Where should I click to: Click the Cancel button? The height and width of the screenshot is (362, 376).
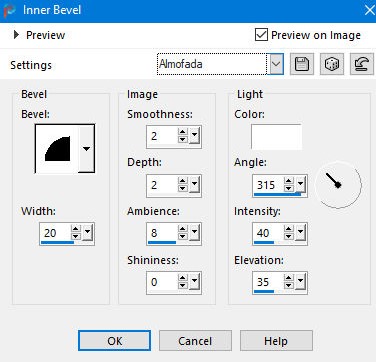pyautogui.click(x=195, y=341)
